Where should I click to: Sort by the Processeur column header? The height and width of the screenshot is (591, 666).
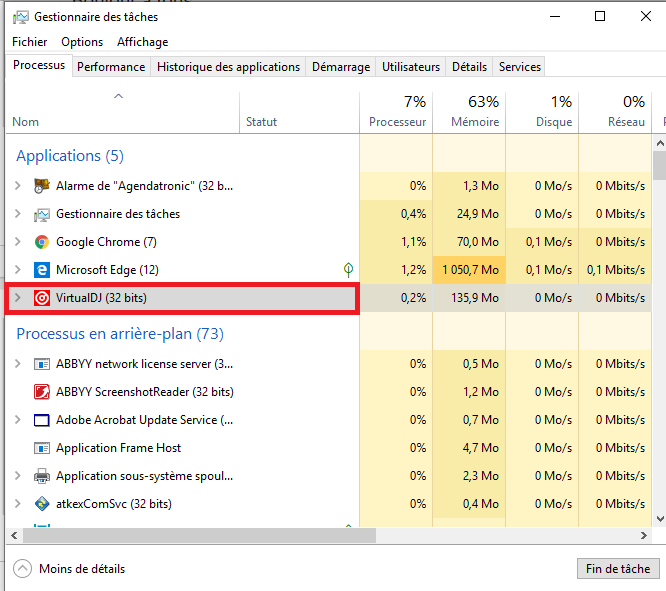pyautogui.click(x=396, y=113)
